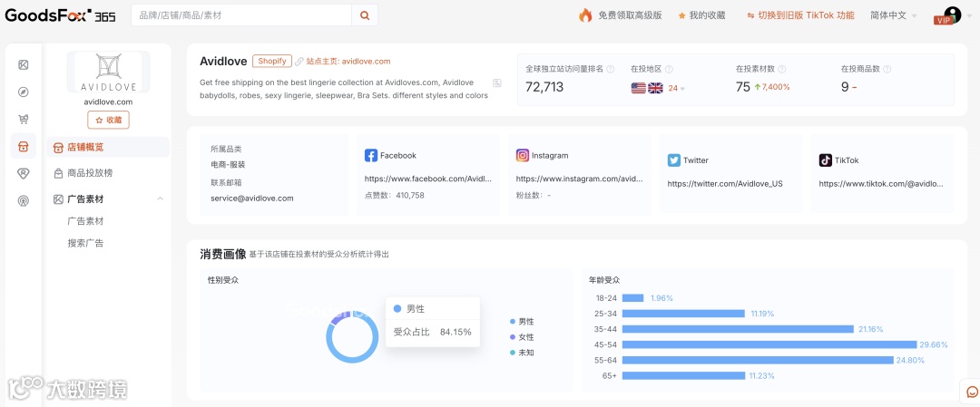The height and width of the screenshot is (407, 980).
Task: Open the first left sidebar icon for ad creatives
Action: coord(23,65)
